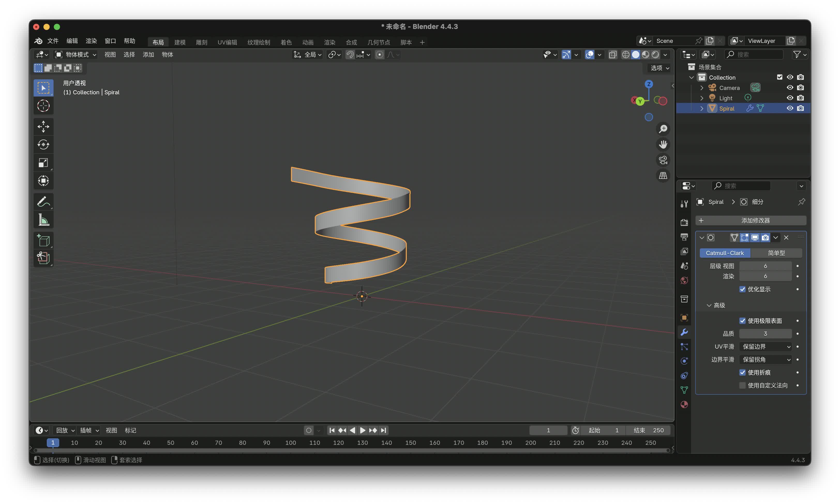The height and width of the screenshot is (504, 840).
Task: Choose the Annotate pencil tool
Action: click(43, 202)
